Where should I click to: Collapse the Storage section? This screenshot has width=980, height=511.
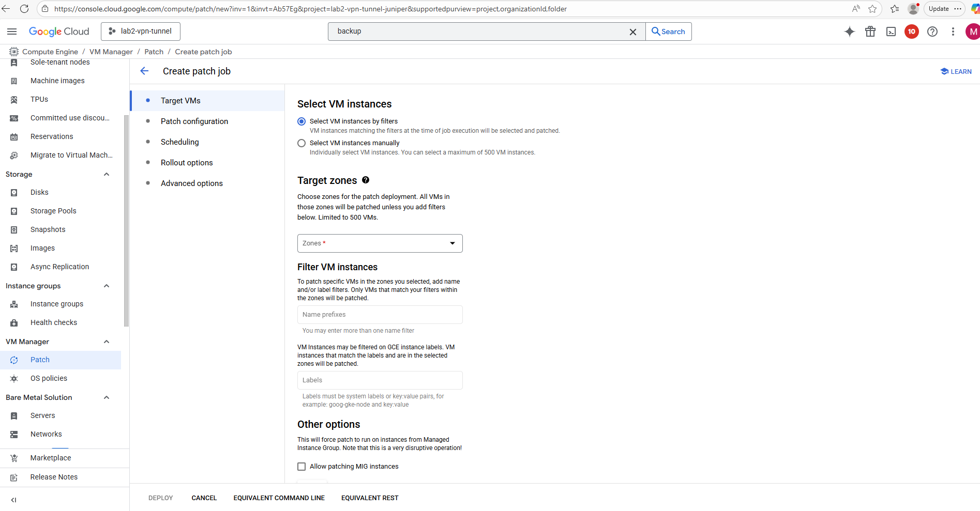tap(107, 174)
